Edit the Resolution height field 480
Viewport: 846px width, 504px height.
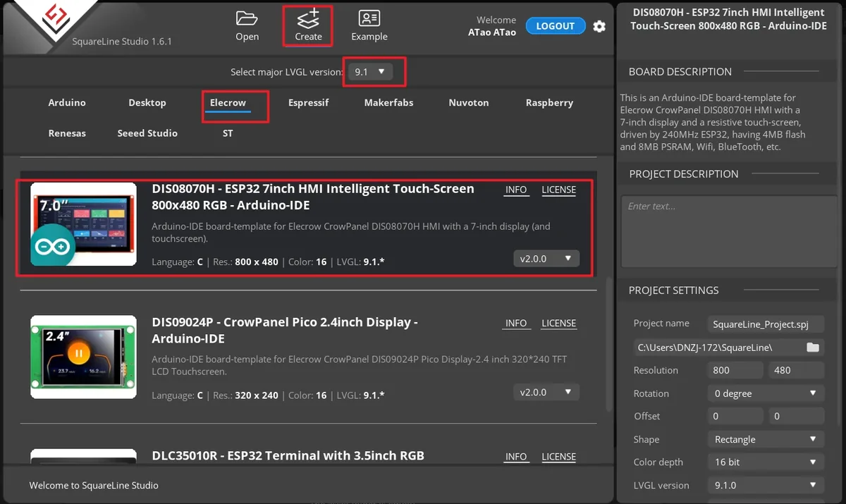(797, 370)
